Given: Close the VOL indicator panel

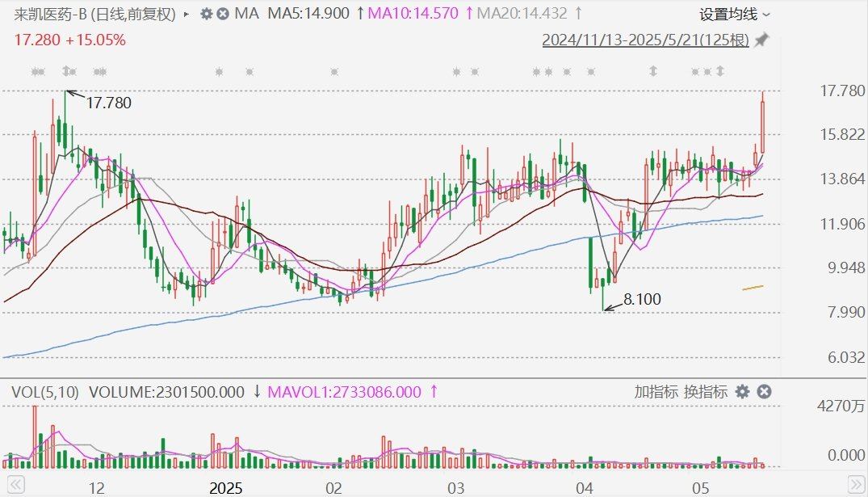Looking at the screenshot, I should coord(763,392).
